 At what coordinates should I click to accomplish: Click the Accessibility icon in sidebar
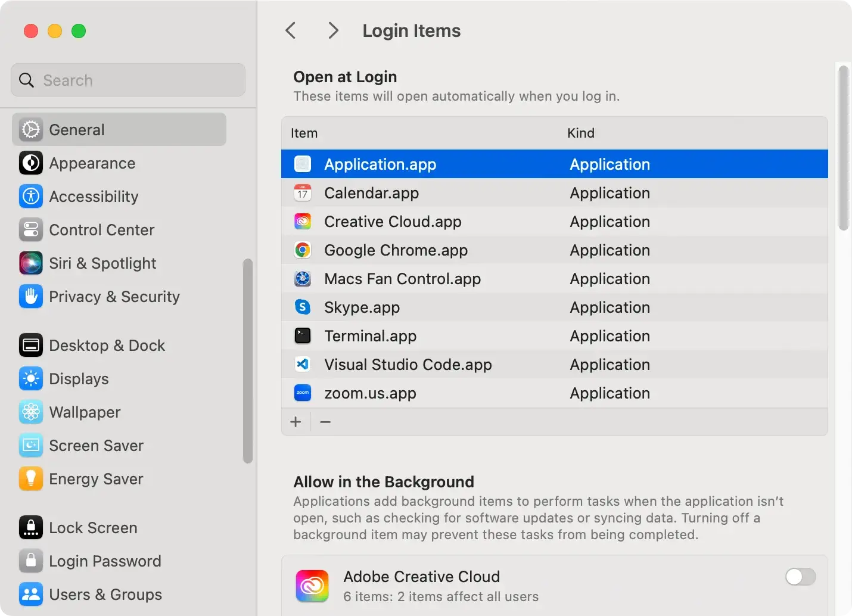tap(30, 197)
